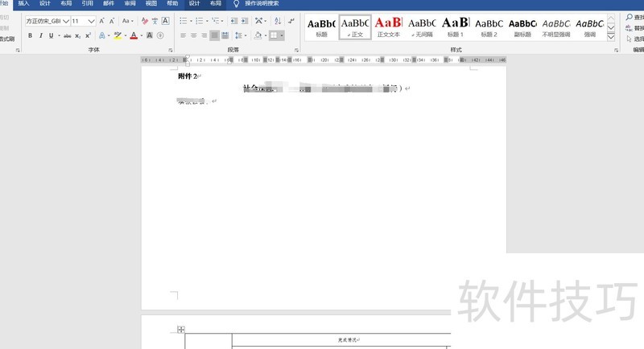Apply red font color
This screenshot has height=349, width=644.
pyautogui.click(x=134, y=35)
